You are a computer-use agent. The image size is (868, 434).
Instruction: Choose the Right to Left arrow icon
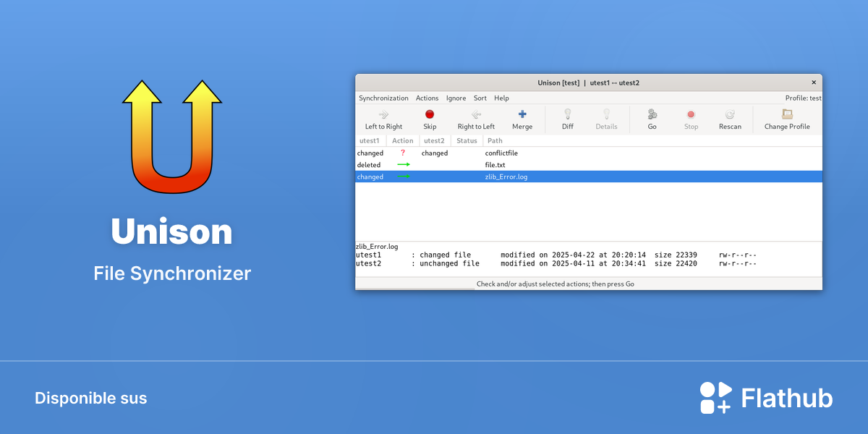[x=476, y=114]
